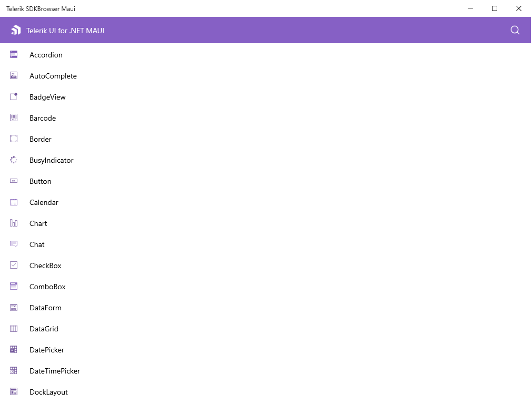This screenshot has height=403, width=532.
Task: Select the Calendar component icon
Action: (x=13, y=202)
